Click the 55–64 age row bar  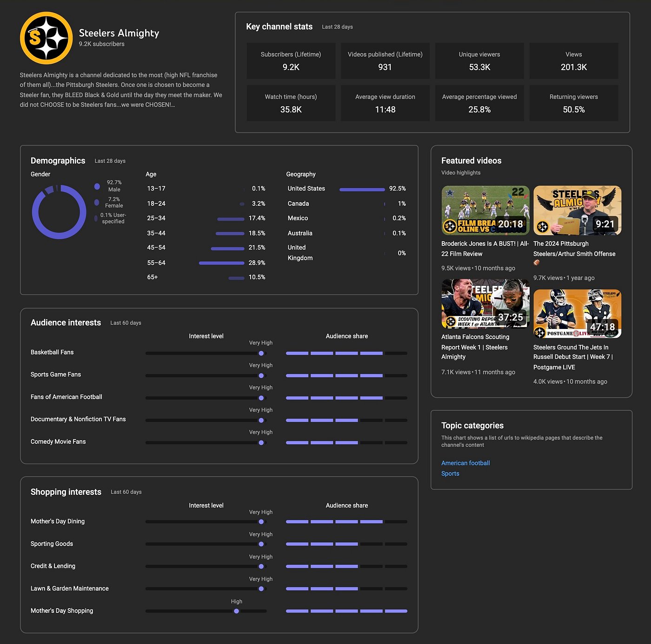click(x=221, y=263)
